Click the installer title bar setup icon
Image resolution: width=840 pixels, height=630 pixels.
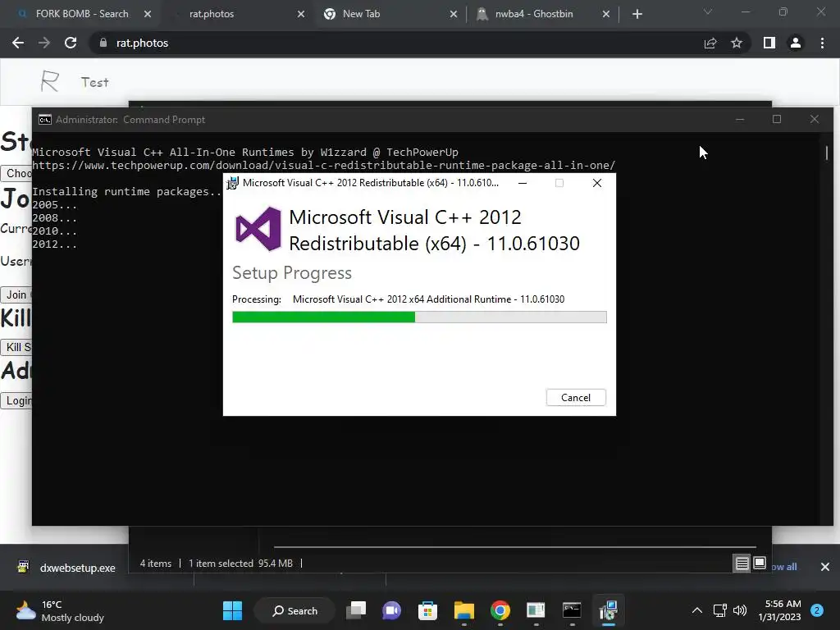coord(232,183)
